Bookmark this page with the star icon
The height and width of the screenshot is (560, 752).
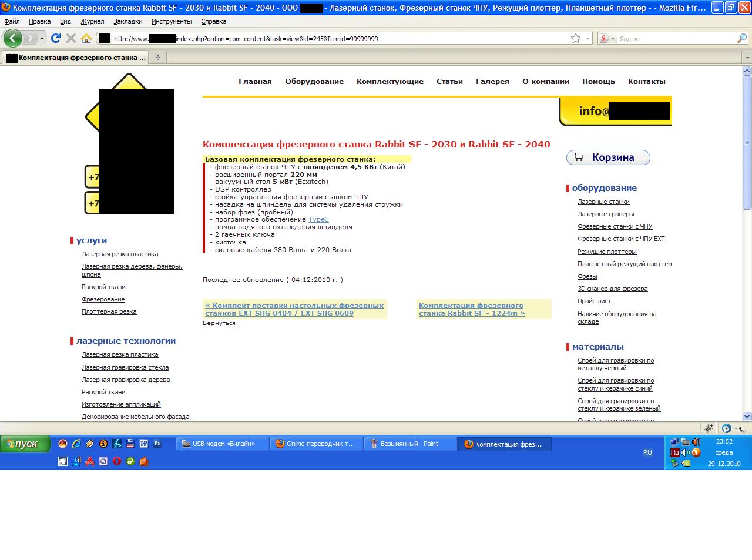click(x=576, y=38)
